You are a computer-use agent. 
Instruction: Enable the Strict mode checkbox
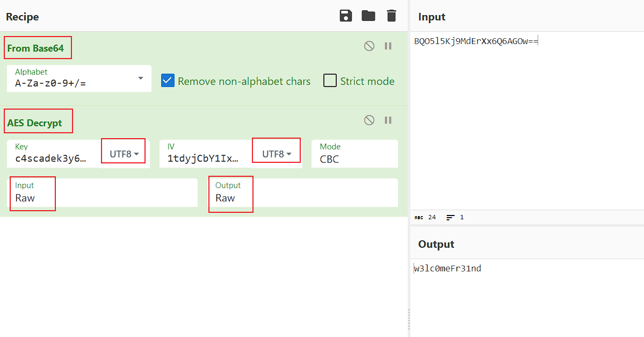point(330,81)
